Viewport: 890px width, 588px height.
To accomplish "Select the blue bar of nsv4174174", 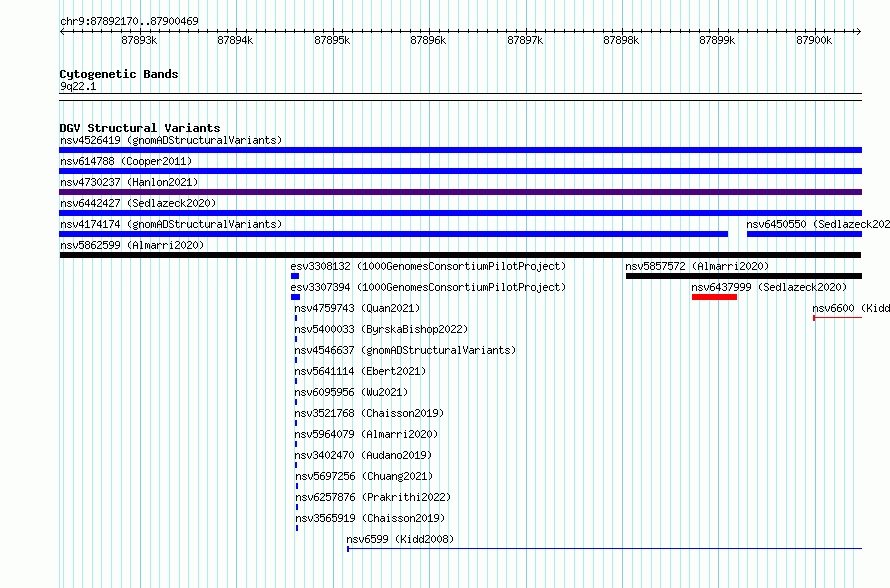I will 393,234.
